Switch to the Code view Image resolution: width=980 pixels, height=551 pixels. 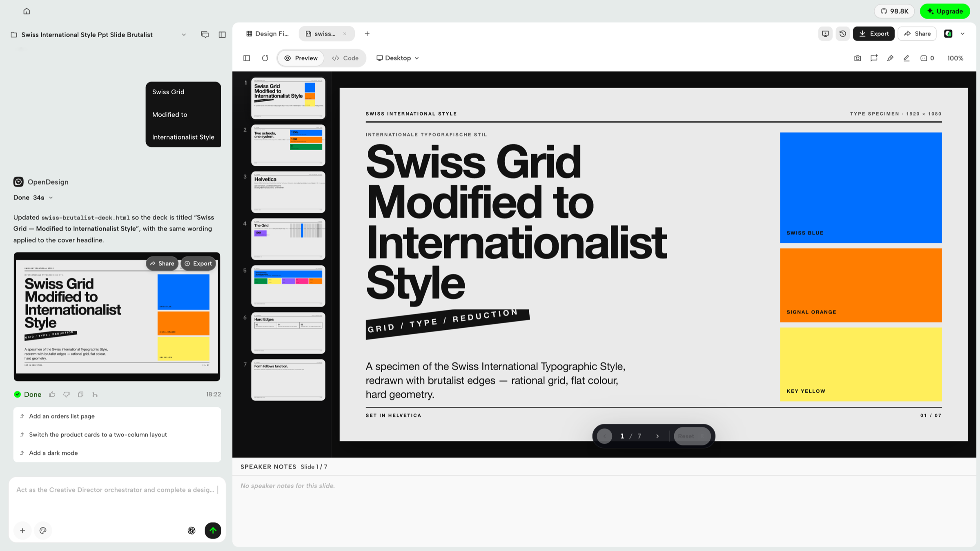345,58
